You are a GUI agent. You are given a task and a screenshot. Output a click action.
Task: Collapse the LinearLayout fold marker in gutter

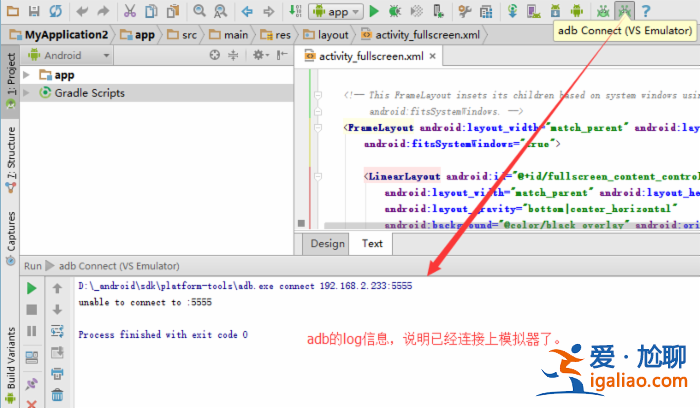[x=318, y=177]
